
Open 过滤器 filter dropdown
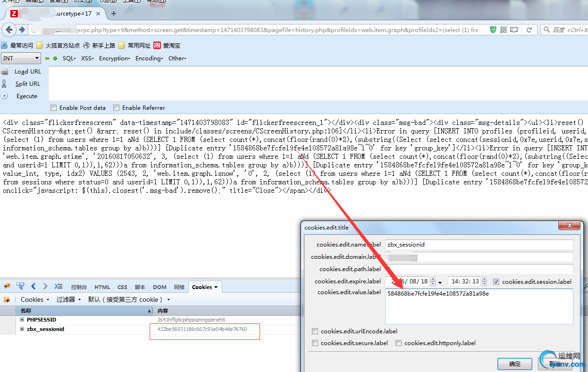68,299
